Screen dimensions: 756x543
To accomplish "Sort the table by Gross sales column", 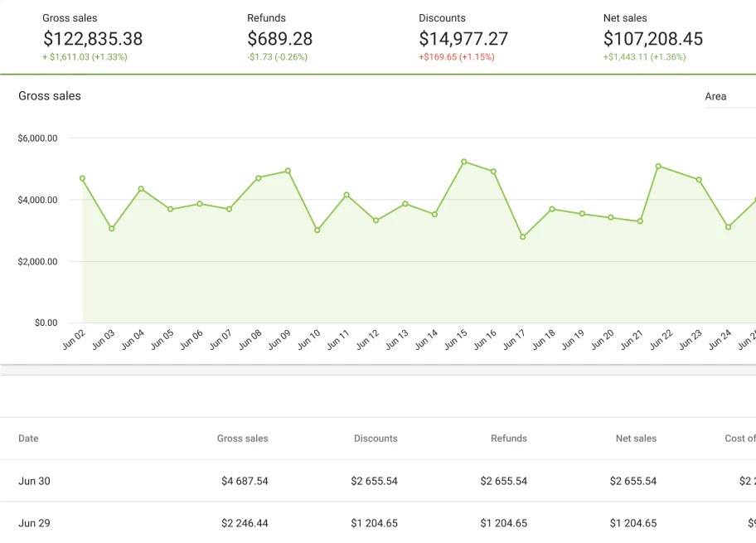I will pyautogui.click(x=242, y=439).
